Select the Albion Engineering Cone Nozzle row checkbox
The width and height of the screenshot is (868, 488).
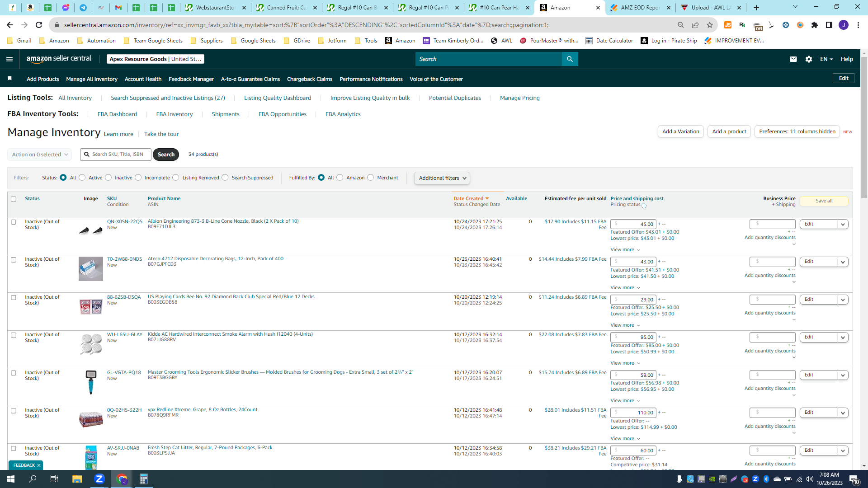[x=14, y=222]
